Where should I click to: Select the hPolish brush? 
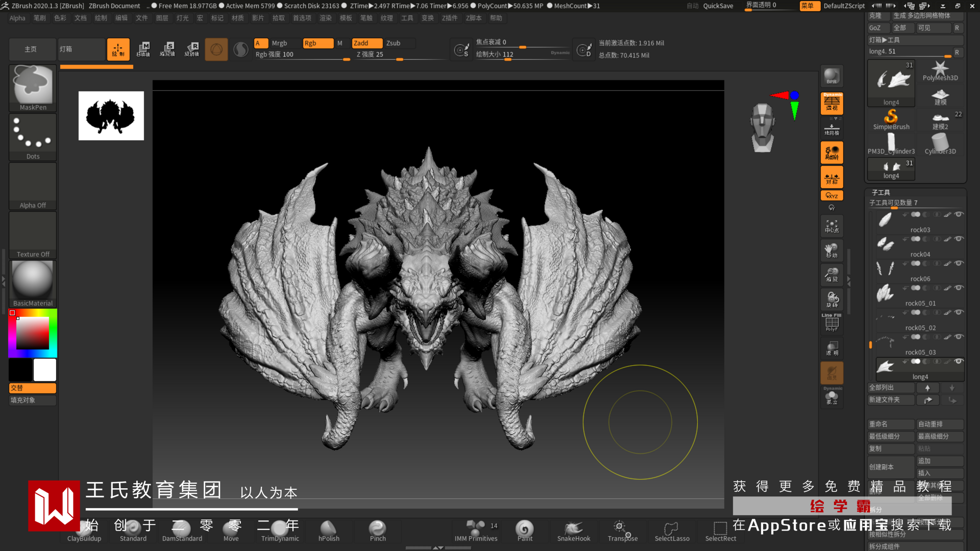(329, 531)
